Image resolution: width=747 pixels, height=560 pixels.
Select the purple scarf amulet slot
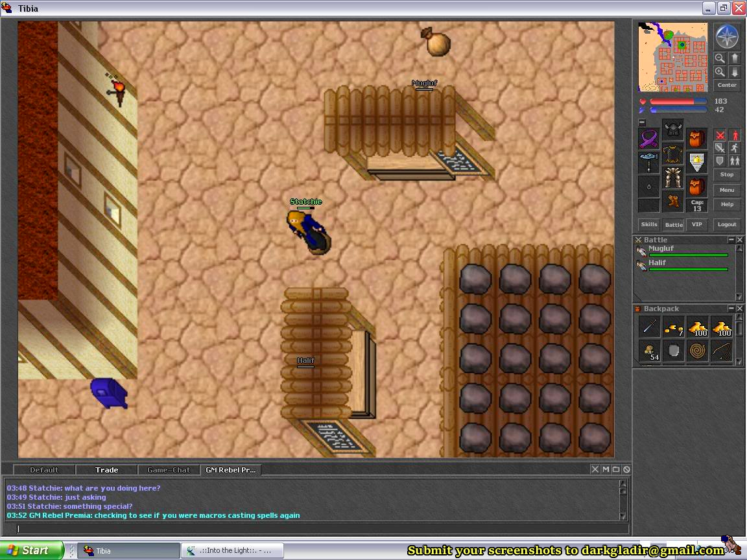(649, 139)
